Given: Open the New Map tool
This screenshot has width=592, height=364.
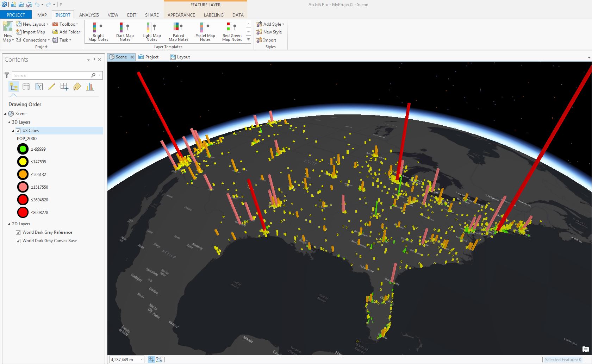Looking at the screenshot, I should 8,31.
